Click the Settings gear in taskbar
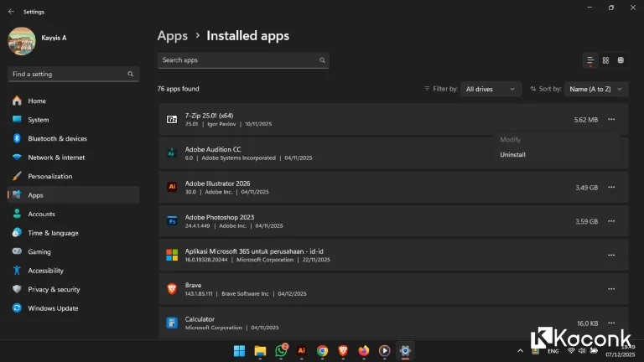The height and width of the screenshot is (362, 644). tap(405, 351)
